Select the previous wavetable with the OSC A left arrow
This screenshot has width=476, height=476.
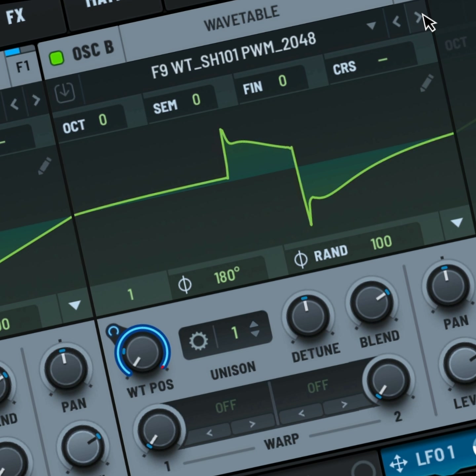(14, 104)
